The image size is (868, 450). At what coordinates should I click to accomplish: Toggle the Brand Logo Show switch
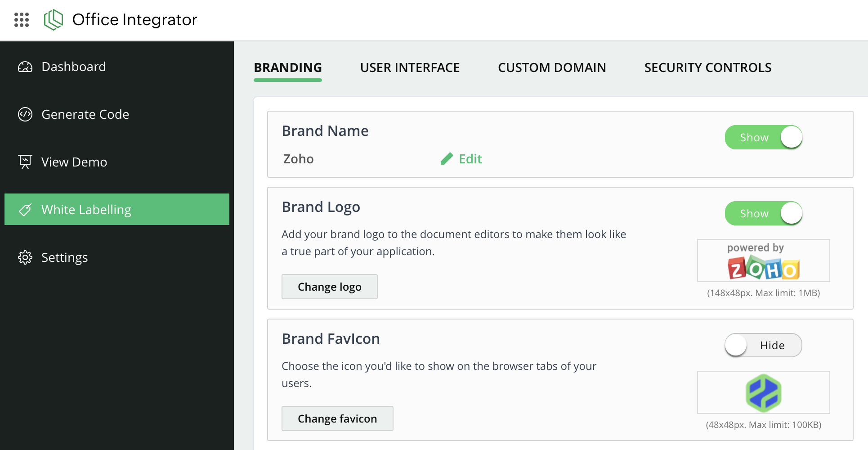[763, 213]
